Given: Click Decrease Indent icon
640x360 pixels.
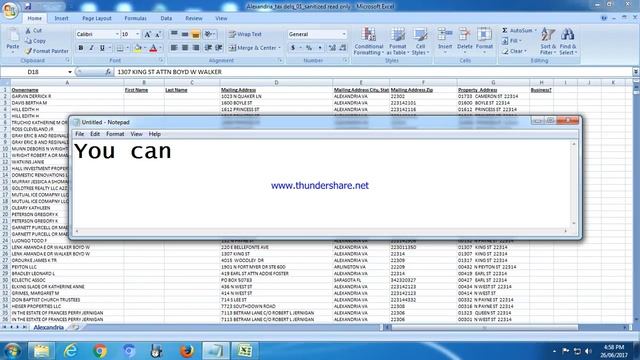Looking at the screenshot, I should tap(208, 48).
